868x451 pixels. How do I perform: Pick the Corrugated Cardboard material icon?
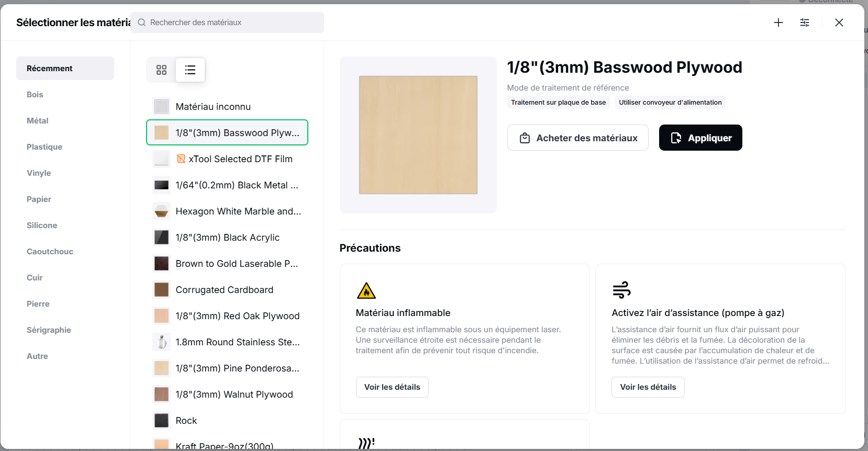161,290
